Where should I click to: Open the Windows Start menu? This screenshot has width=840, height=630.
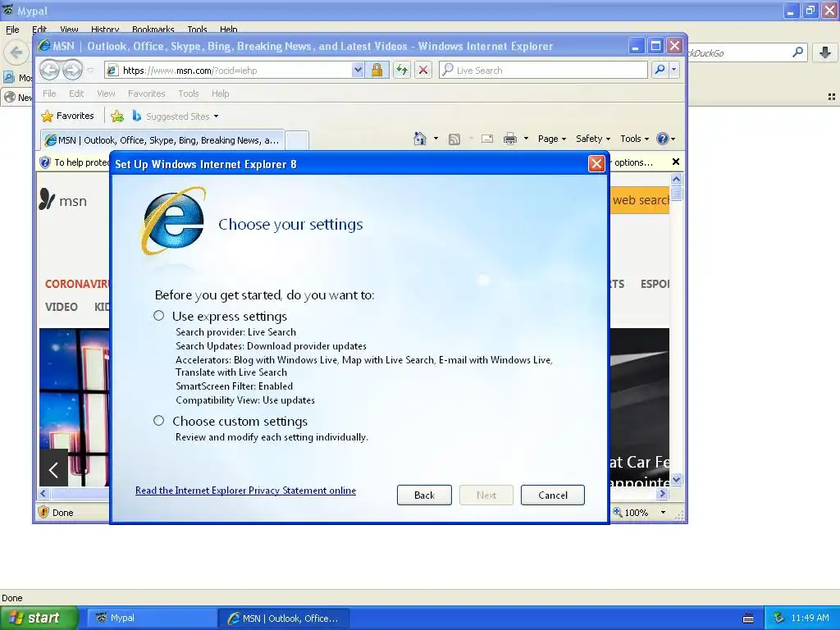click(39, 618)
